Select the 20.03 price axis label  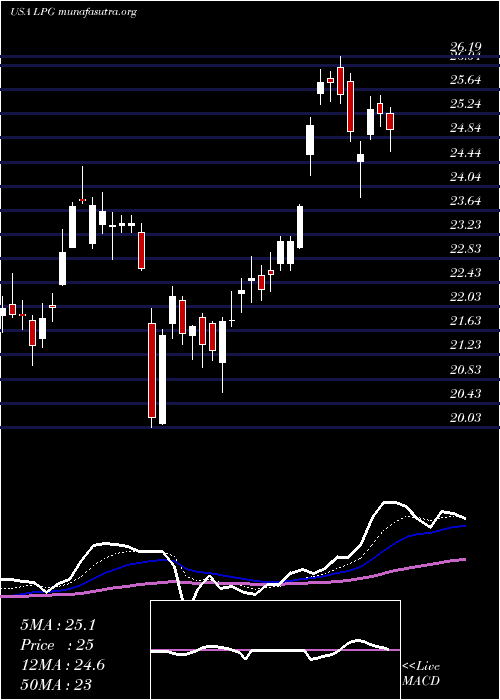pyautogui.click(x=465, y=418)
